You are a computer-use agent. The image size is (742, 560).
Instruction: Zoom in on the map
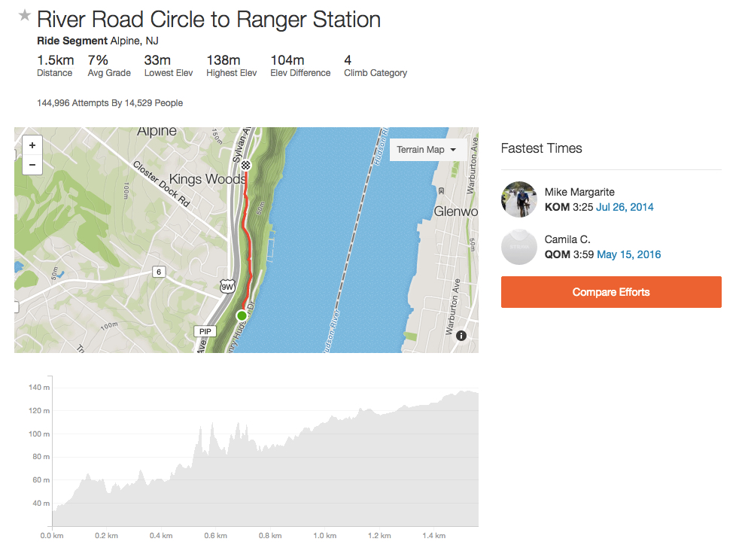32,145
